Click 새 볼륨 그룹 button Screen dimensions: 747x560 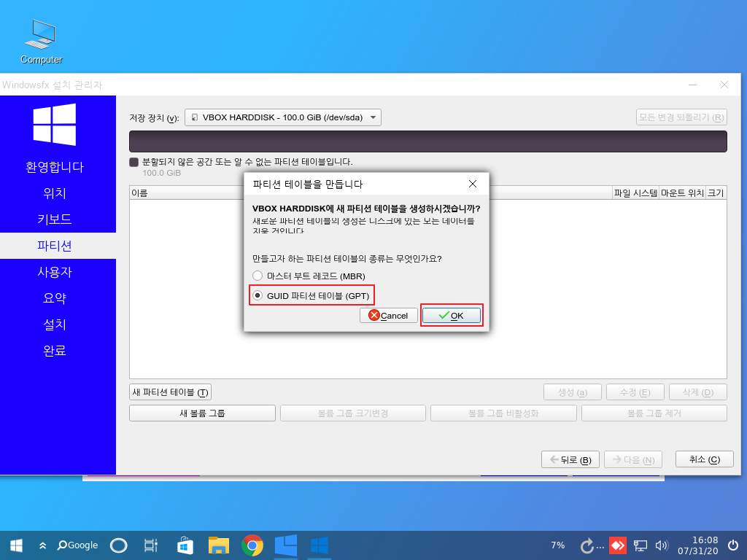202,413
